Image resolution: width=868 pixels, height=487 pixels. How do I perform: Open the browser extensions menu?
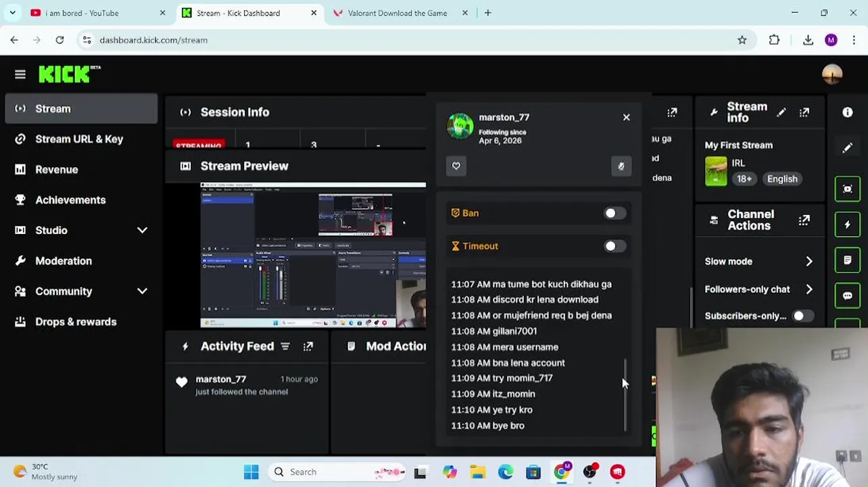click(x=774, y=41)
